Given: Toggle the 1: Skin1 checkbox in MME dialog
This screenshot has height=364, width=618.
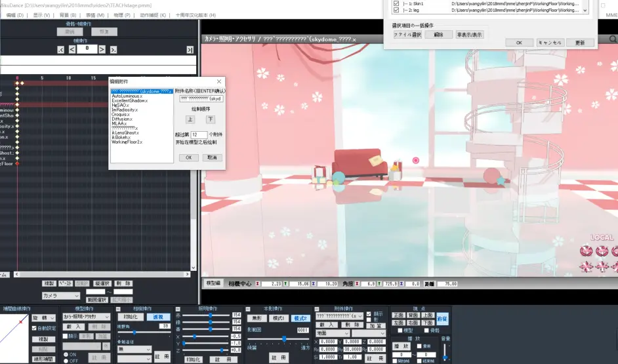Looking at the screenshot, I should point(396,3).
